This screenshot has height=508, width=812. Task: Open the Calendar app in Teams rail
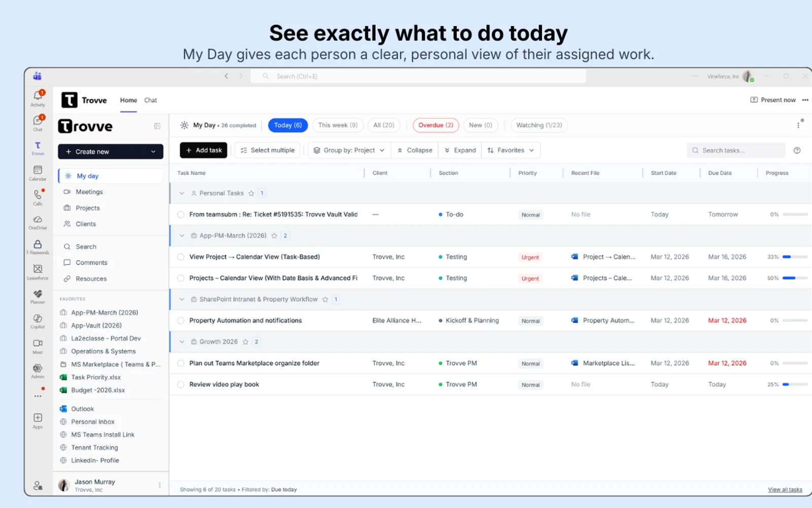38,173
